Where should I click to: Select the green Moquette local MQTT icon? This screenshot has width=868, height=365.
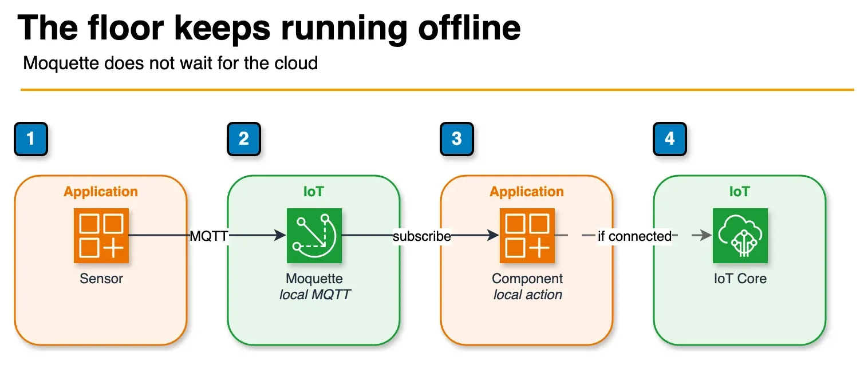click(x=314, y=236)
